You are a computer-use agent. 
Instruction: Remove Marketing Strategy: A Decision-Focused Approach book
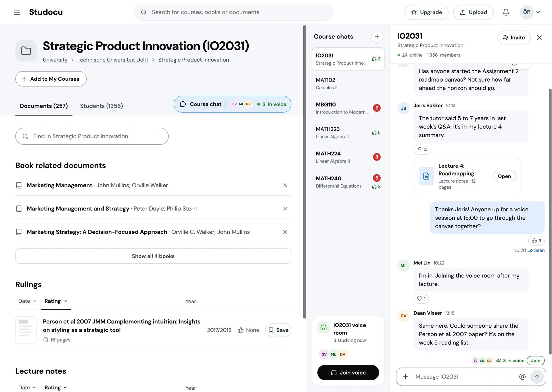pyautogui.click(x=285, y=232)
